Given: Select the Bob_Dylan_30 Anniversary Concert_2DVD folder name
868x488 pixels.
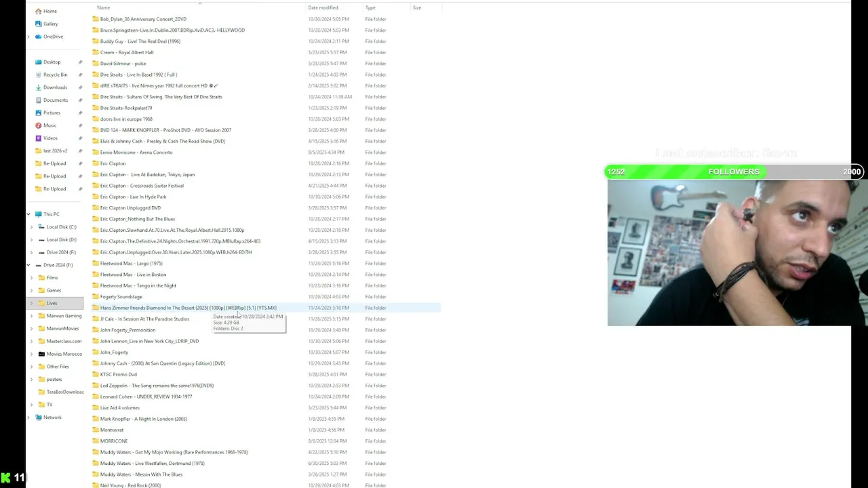Looking at the screenshot, I should pos(143,19).
